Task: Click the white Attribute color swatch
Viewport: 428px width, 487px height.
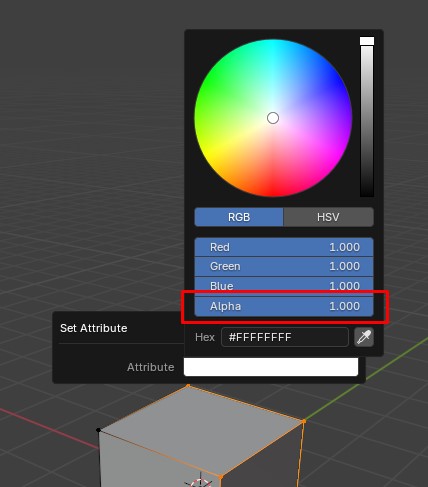Action: [x=271, y=367]
